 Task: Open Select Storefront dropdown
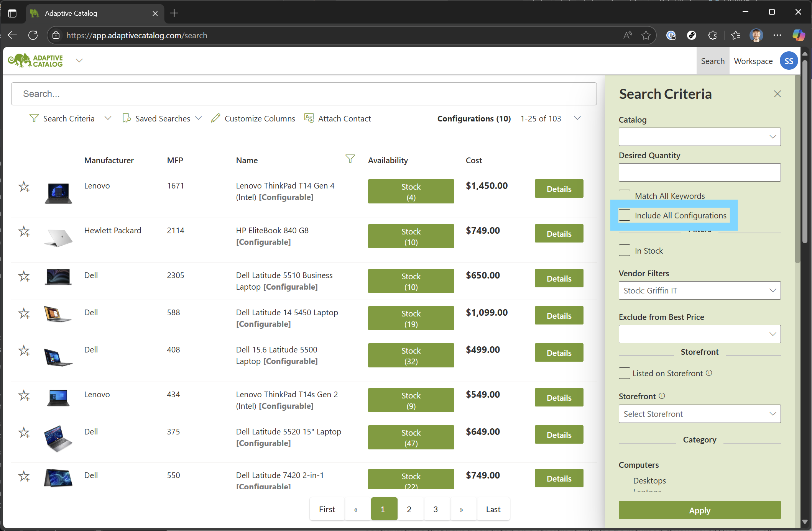point(700,414)
